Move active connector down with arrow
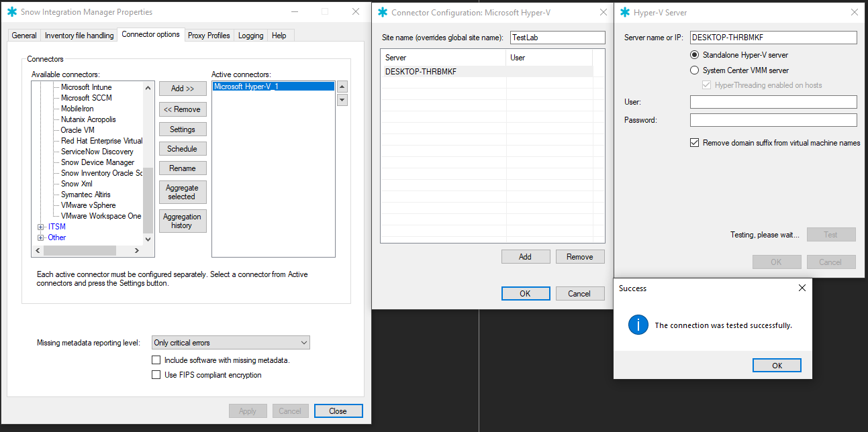This screenshot has width=868, height=432. pyautogui.click(x=342, y=100)
